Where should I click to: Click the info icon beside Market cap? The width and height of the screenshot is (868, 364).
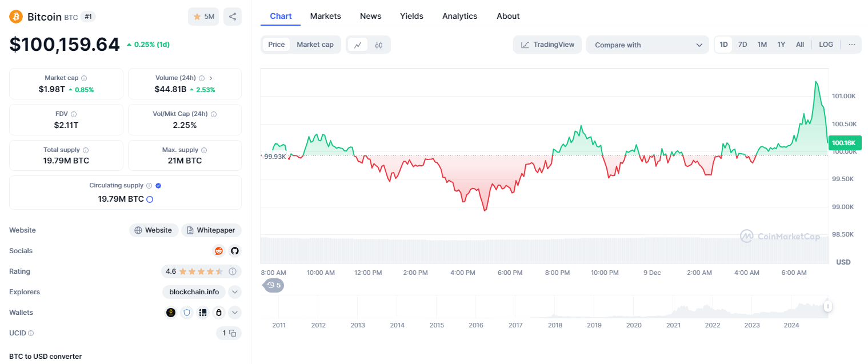click(84, 78)
